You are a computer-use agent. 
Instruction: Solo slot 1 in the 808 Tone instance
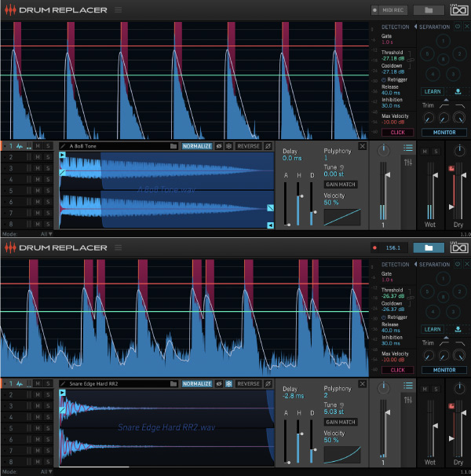(x=48, y=146)
